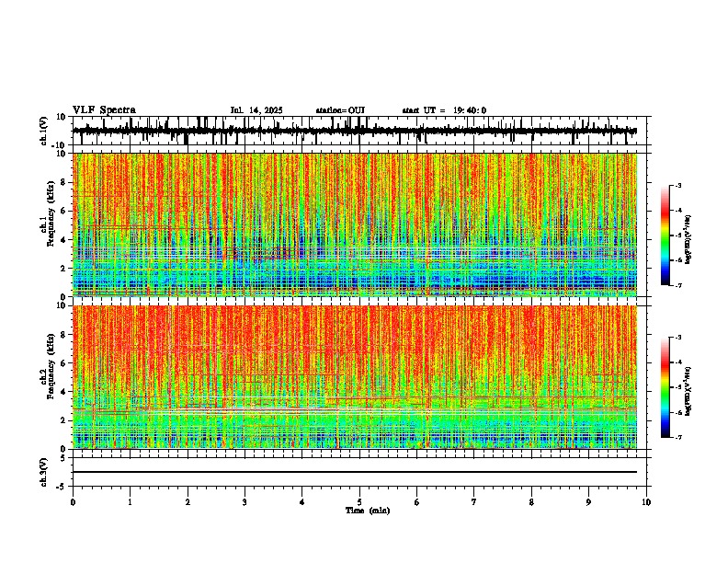Click inside the ch.2 frequency spectrogram
This screenshot has width=728, height=563.
355,377
